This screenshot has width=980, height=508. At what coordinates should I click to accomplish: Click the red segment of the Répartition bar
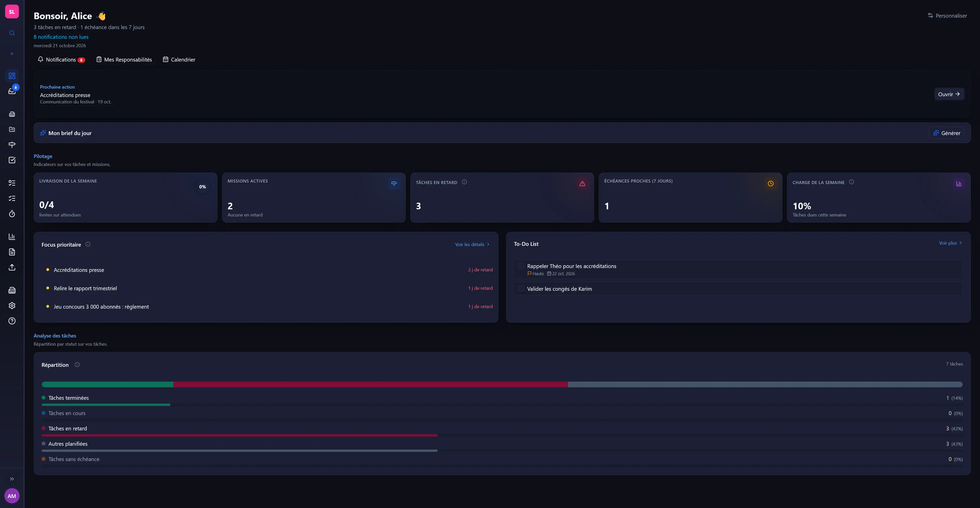tap(371, 384)
